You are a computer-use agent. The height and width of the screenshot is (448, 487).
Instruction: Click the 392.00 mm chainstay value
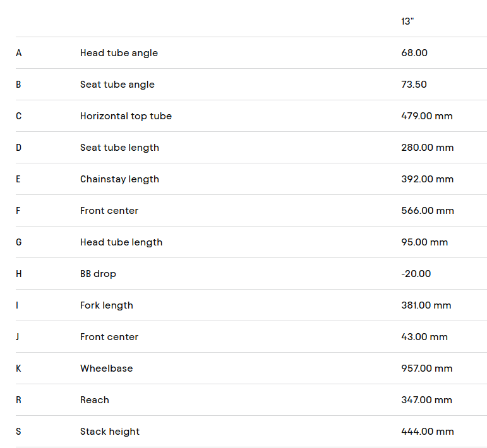(x=427, y=179)
